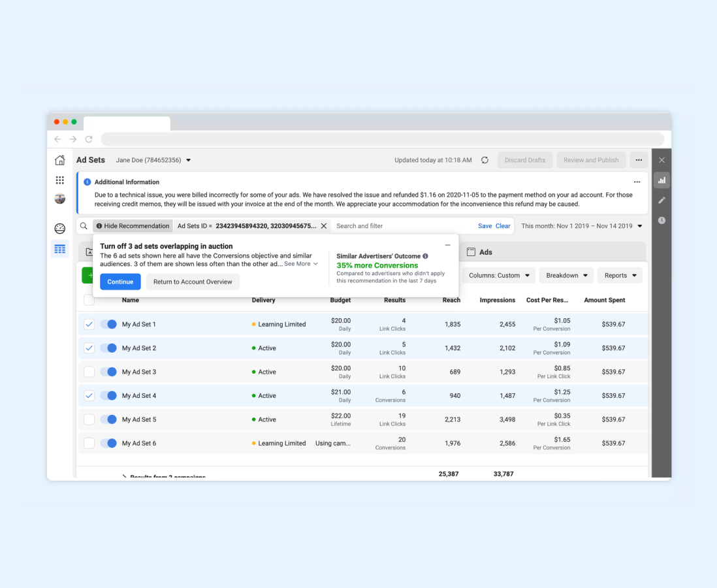Click the pencil edit icon in right panel

coord(661,201)
